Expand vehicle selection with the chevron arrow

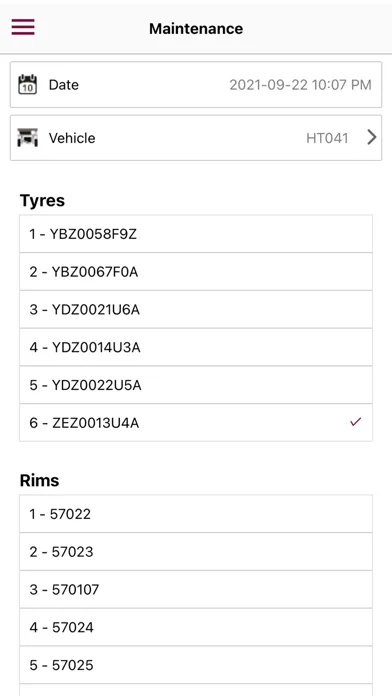coord(372,138)
